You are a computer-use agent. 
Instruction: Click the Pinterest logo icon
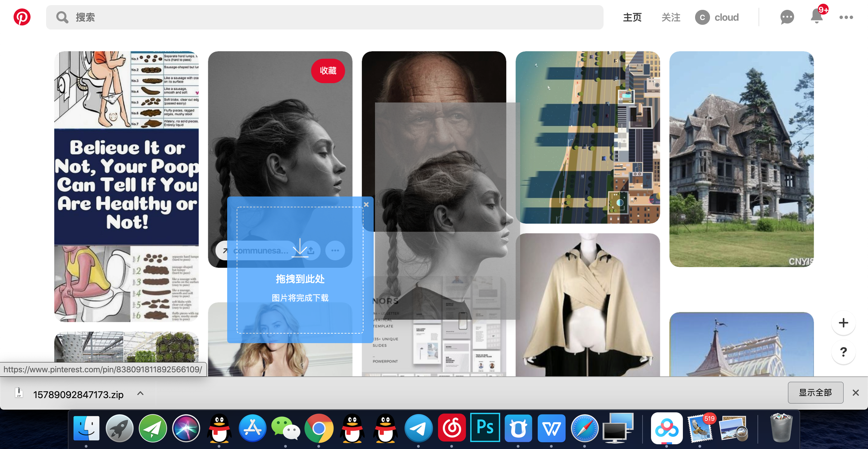pyautogui.click(x=22, y=17)
